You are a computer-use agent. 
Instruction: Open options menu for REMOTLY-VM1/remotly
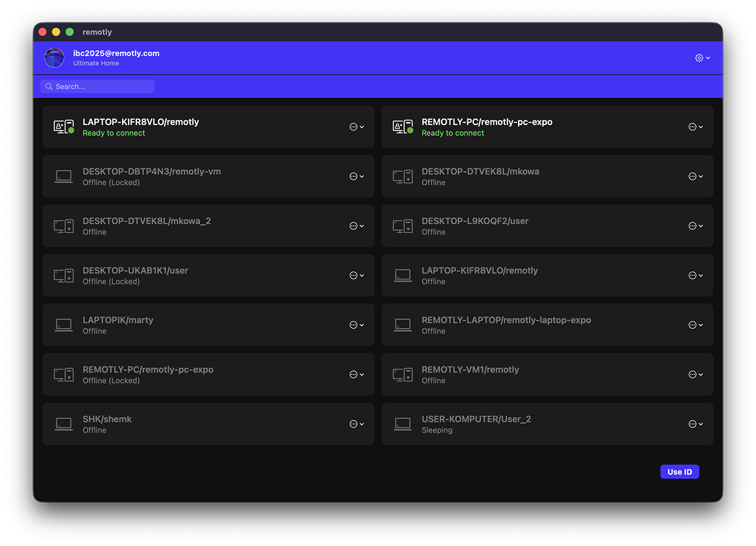coord(696,374)
